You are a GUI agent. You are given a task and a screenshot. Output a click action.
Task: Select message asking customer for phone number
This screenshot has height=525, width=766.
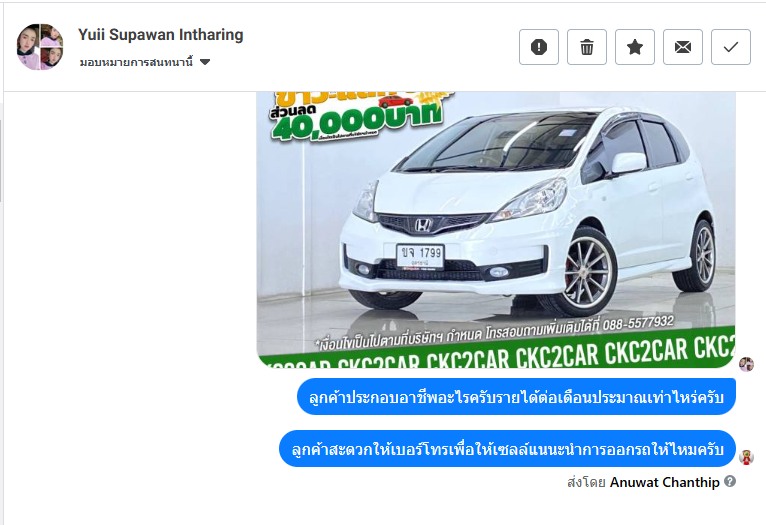click(x=507, y=449)
